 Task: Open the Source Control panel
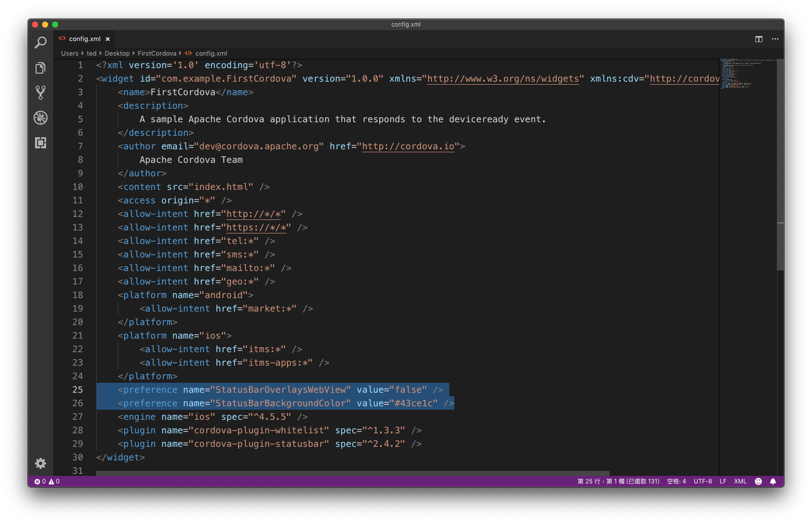pyautogui.click(x=41, y=93)
